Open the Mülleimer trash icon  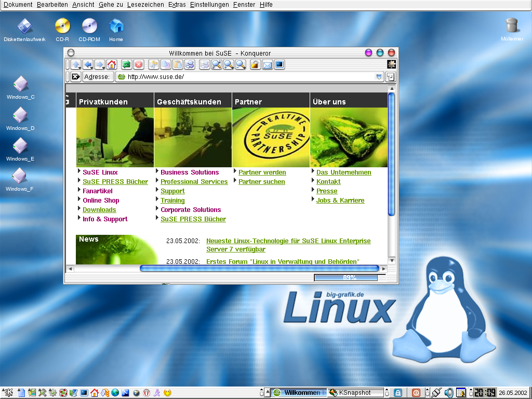[x=512, y=30]
